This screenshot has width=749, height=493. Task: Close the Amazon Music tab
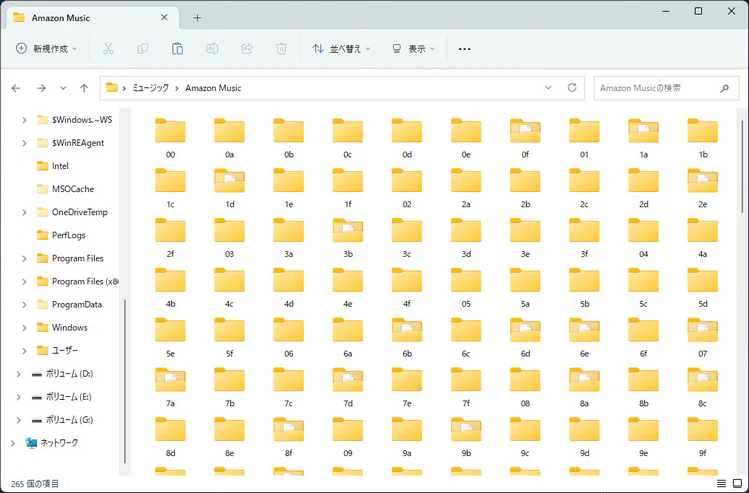coord(164,18)
